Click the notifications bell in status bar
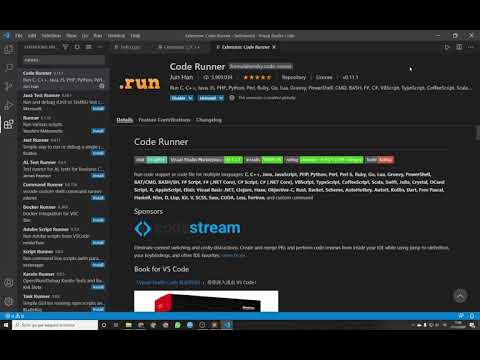This screenshot has height=360, width=480. coord(472,316)
